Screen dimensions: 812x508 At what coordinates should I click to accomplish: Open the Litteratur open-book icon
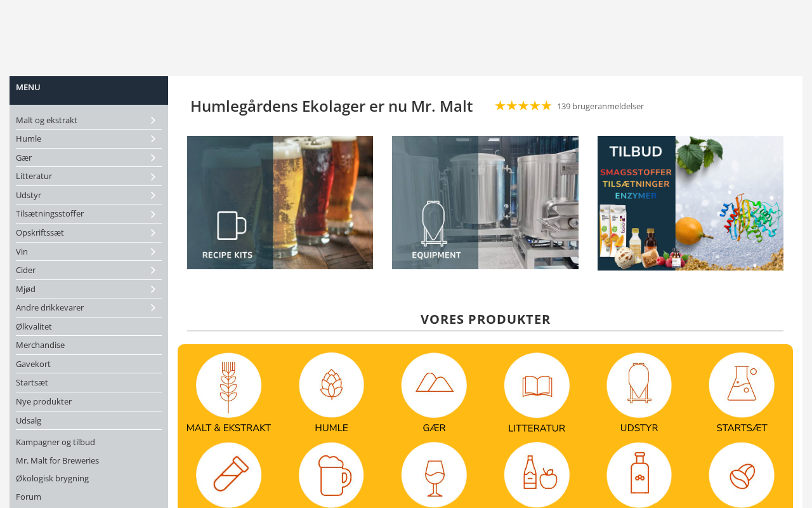point(537,385)
